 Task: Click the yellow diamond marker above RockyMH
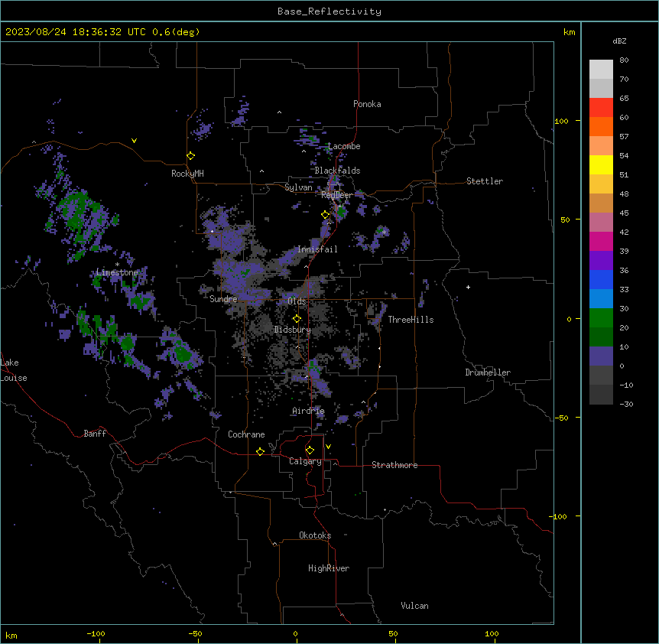[191, 156]
